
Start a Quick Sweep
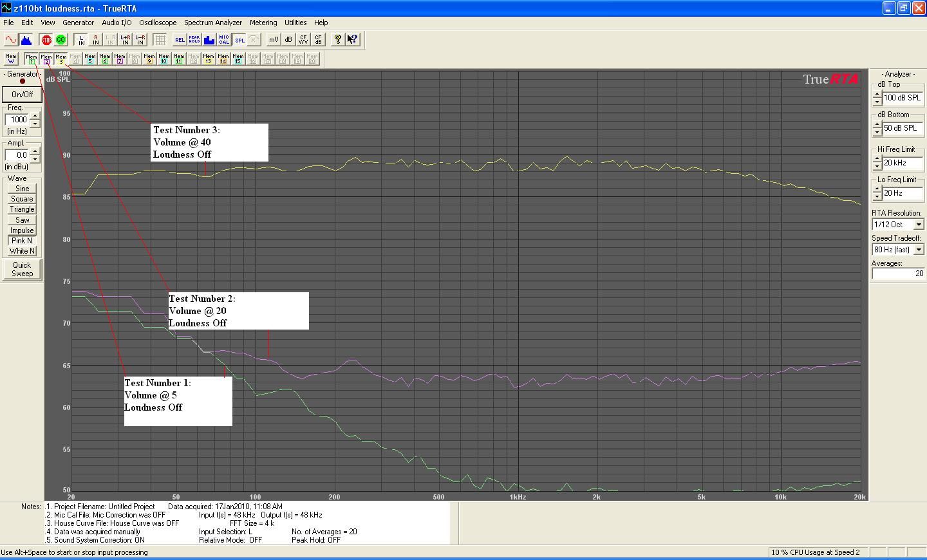22,269
